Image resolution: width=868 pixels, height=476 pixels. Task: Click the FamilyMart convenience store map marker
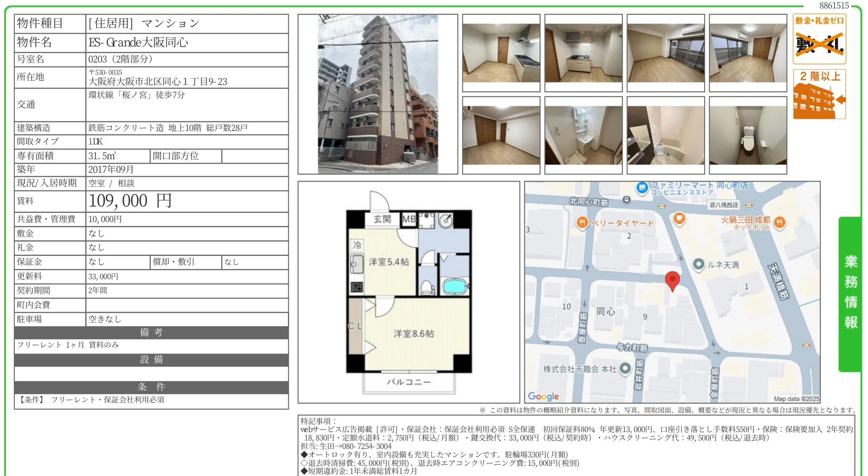click(x=642, y=188)
